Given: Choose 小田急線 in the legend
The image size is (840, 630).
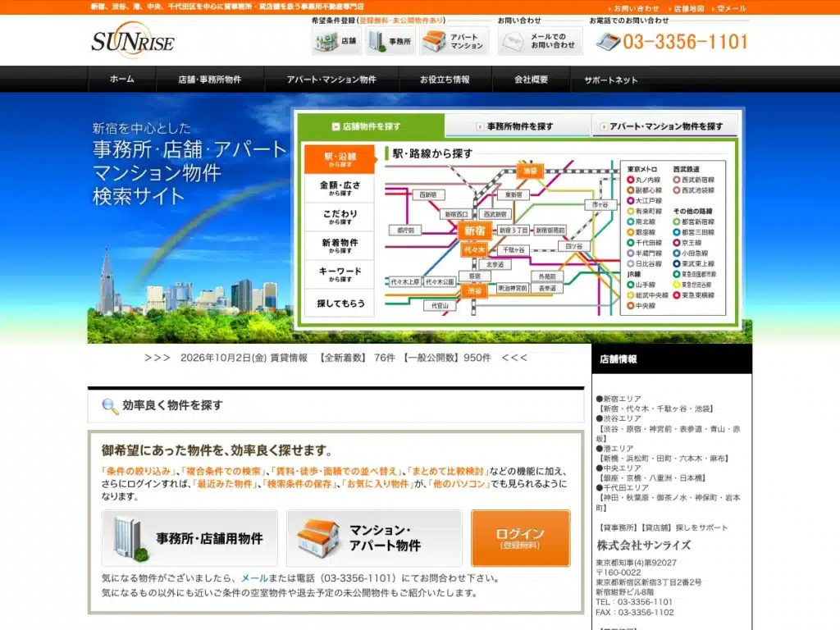Looking at the screenshot, I should (x=690, y=253).
